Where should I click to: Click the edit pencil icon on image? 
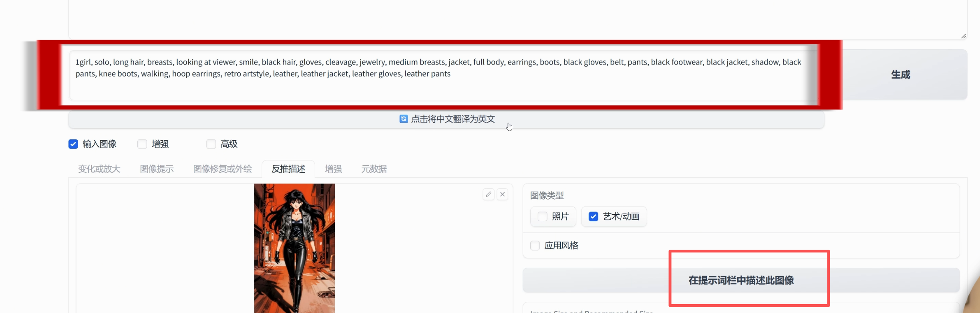488,194
